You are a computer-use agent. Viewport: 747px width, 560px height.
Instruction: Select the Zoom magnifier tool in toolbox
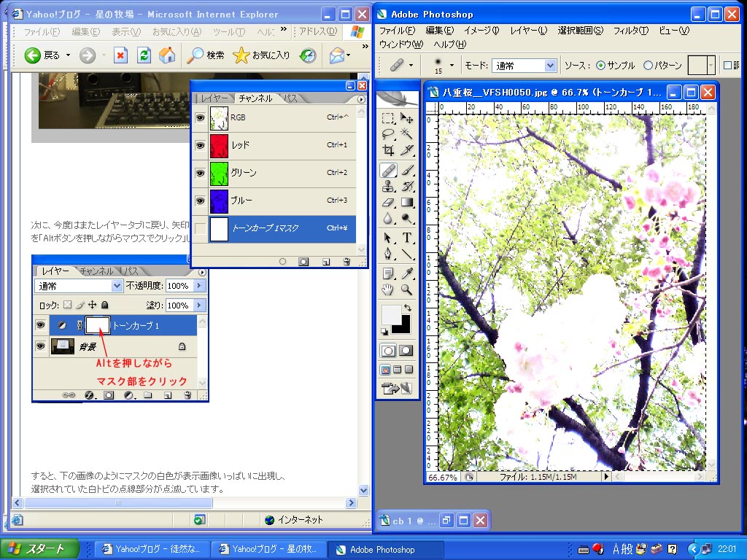click(406, 289)
